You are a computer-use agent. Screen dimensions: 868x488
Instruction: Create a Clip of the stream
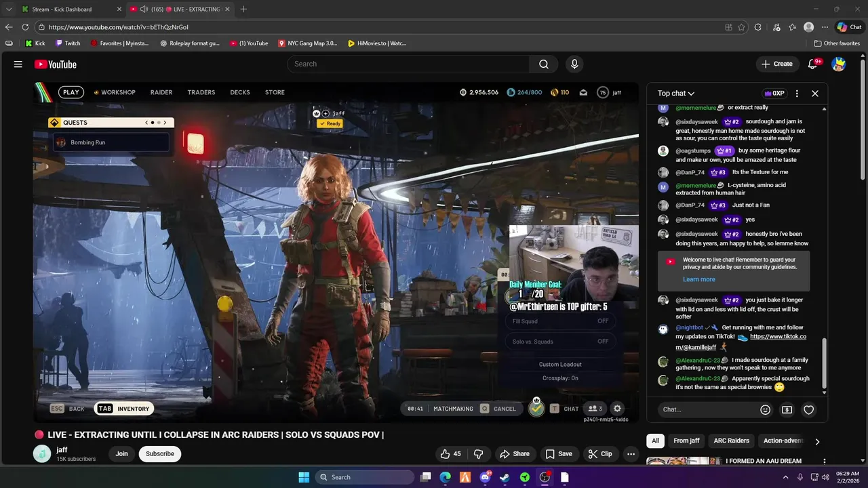pos(600,454)
